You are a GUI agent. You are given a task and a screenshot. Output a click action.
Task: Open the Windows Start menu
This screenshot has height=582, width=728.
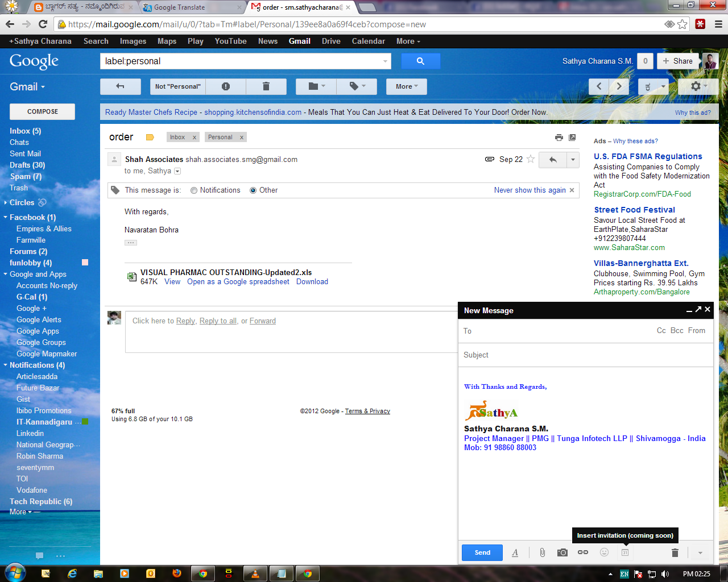click(15, 573)
